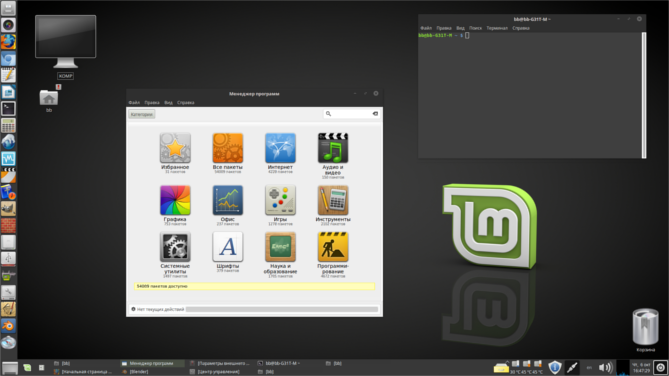Click the clock showing 16:47:29
The width and height of the screenshot is (669, 376).
tap(641, 368)
